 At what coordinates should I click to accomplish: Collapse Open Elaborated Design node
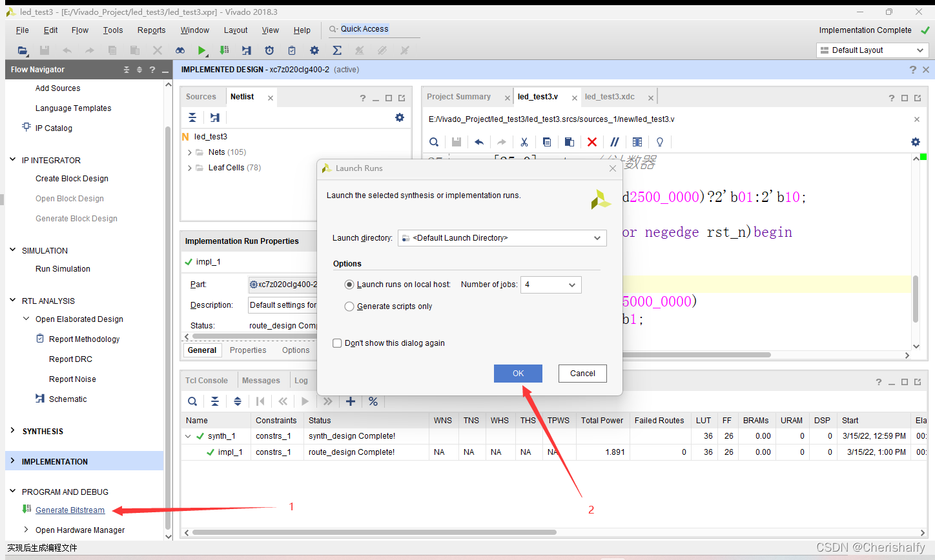[x=26, y=319]
